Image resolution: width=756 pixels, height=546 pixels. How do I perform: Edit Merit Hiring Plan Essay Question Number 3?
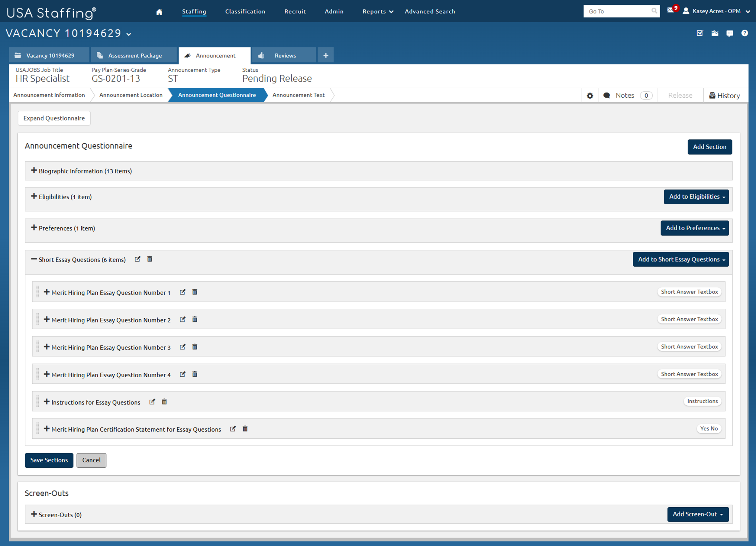point(182,347)
